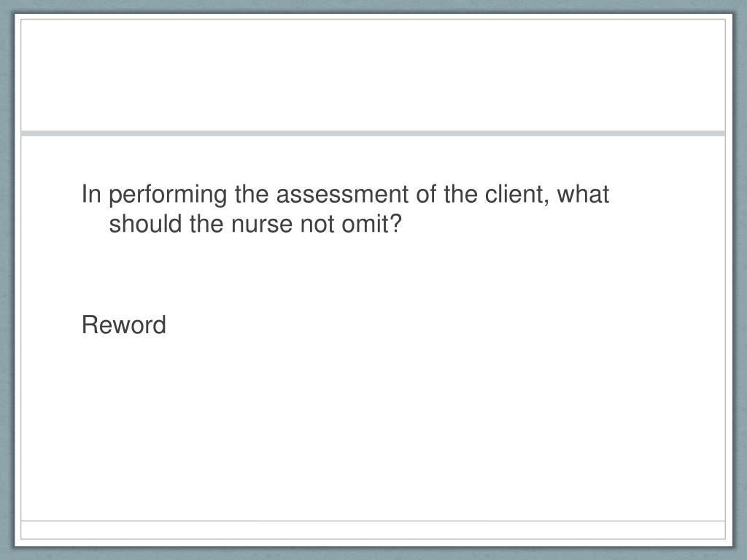Click the blank body area below "Reword"
This screenshot has height=560, width=747.
373,429
